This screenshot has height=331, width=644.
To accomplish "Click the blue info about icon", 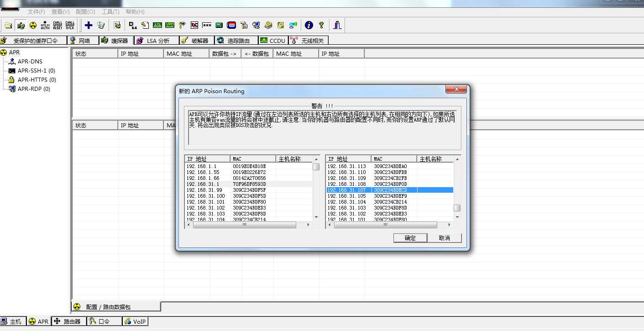I will pos(309,25).
